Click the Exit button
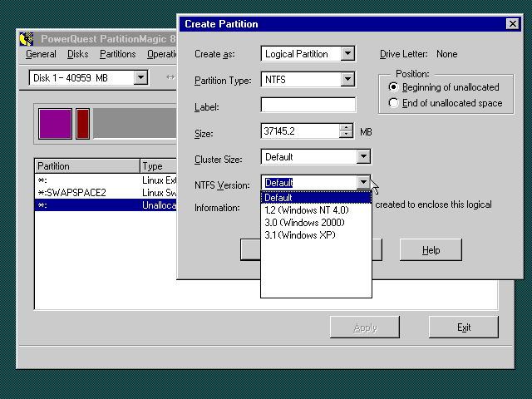The image size is (532, 399). tap(464, 328)
